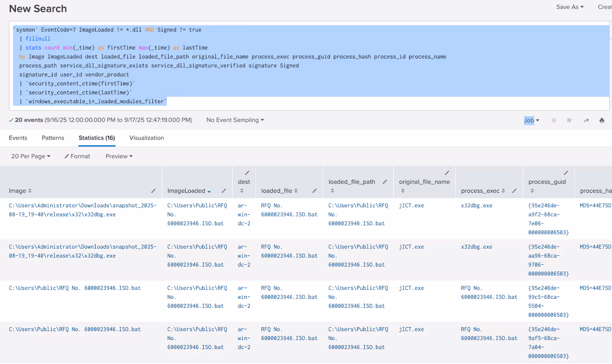Click the share job arrow icon
Screen dimensions: 612x364
(586, 120)
